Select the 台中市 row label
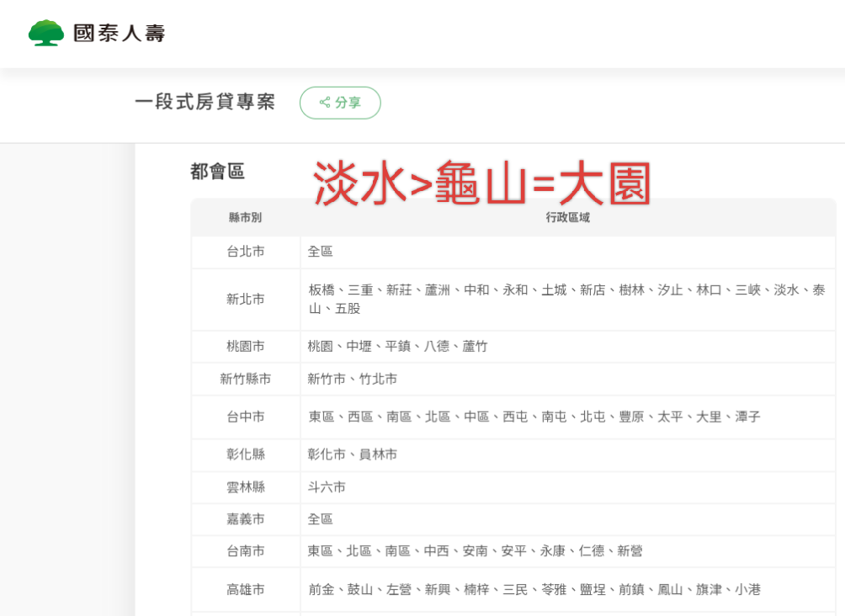Screen dimensions: 845x616 point(245,417)
